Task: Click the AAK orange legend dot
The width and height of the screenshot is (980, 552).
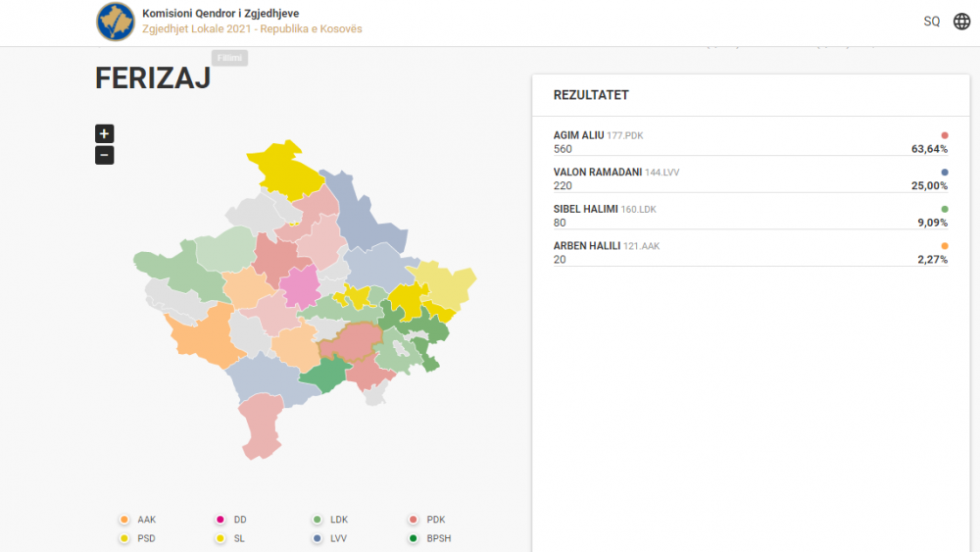Action: [x=123, y=520]
